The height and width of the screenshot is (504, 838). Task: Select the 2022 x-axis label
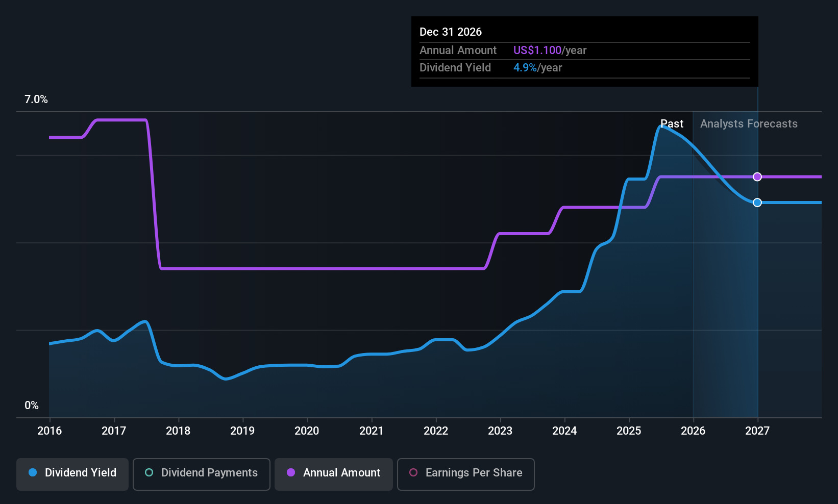click(436, 431)
